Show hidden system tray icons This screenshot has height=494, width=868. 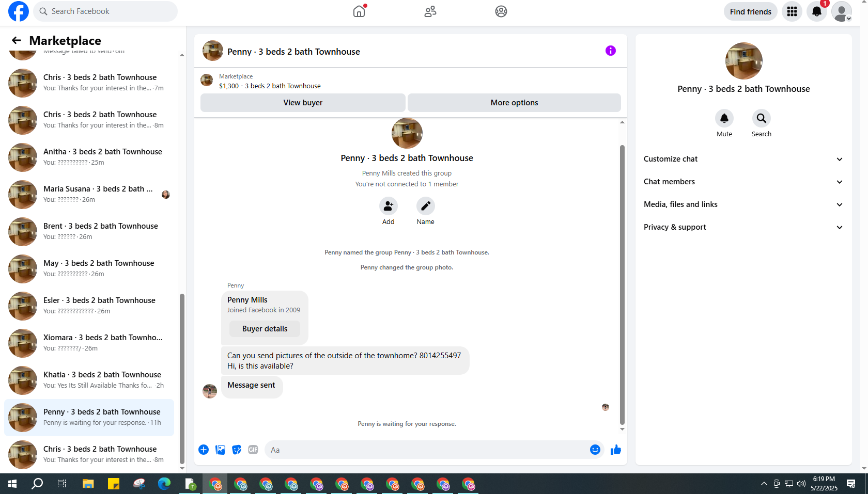point(764,484)
